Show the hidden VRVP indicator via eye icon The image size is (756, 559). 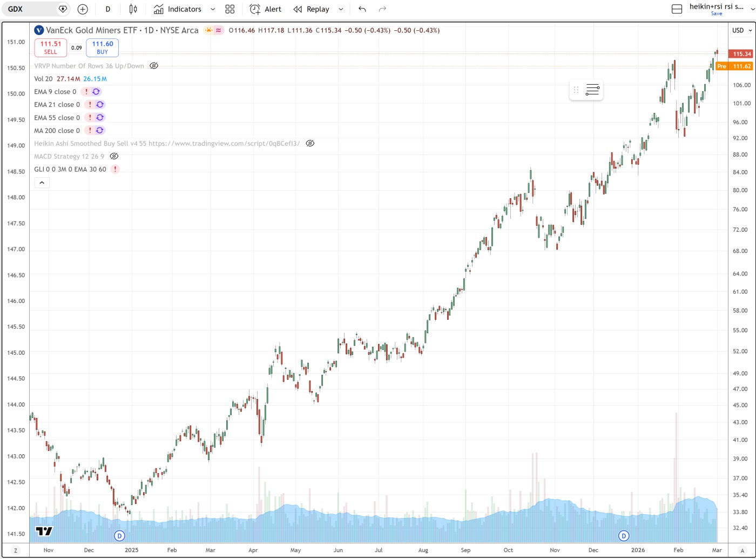(x=154, y=66)
